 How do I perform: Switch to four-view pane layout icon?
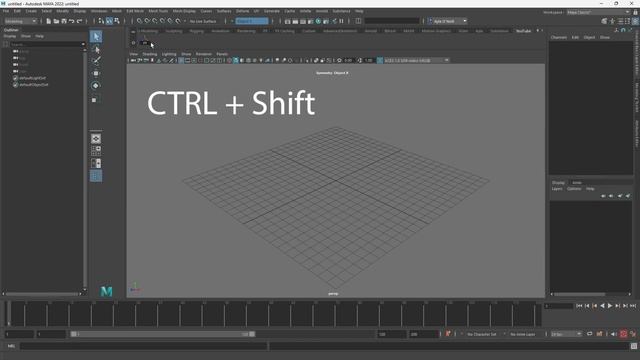click(x=96, y=151)
